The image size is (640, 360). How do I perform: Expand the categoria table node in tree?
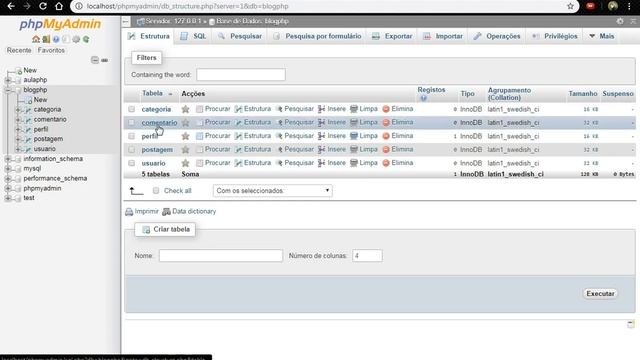tap(18, 109)
